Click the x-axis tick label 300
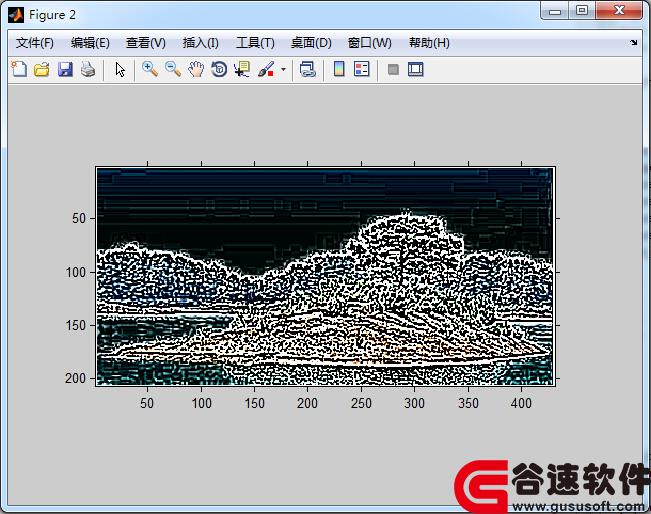The width and height of the screenshot is (651, 514). (x=414, y=403)
